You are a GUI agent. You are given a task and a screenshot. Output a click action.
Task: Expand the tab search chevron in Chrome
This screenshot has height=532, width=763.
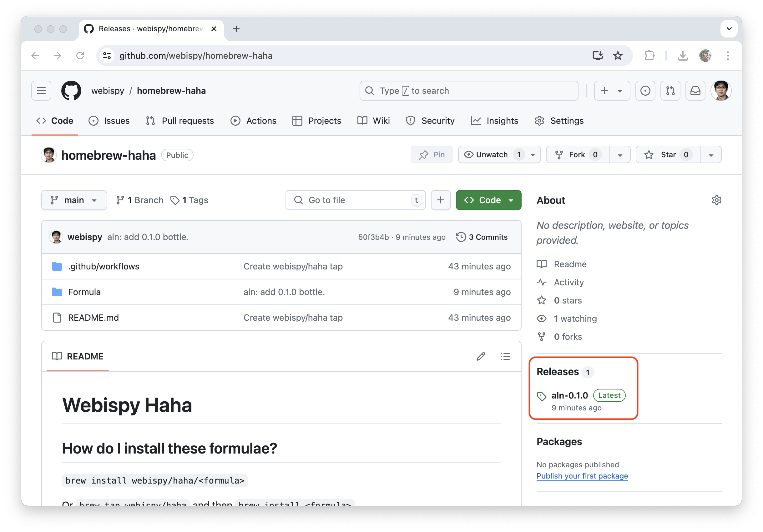click(x=729, y=29)
